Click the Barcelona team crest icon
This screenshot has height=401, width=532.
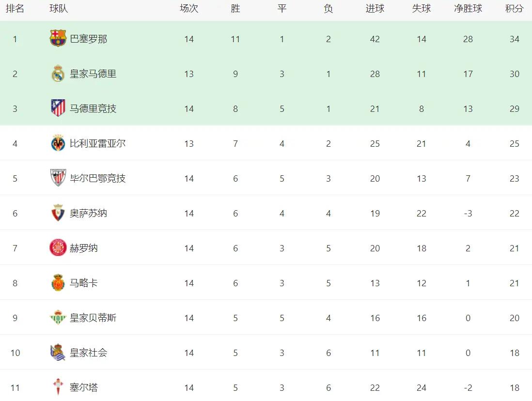(58, 38)
